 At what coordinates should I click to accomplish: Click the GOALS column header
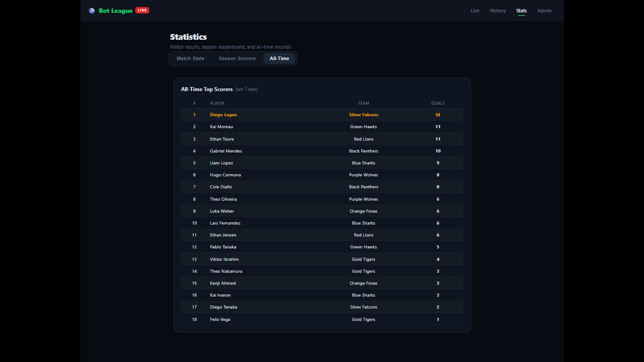438,103
